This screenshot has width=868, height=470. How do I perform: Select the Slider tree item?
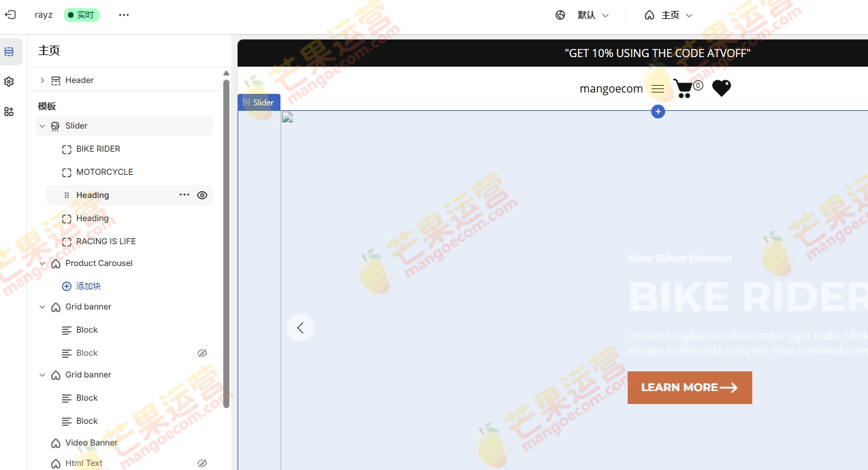pyautogui.click(x=124, y=126)
